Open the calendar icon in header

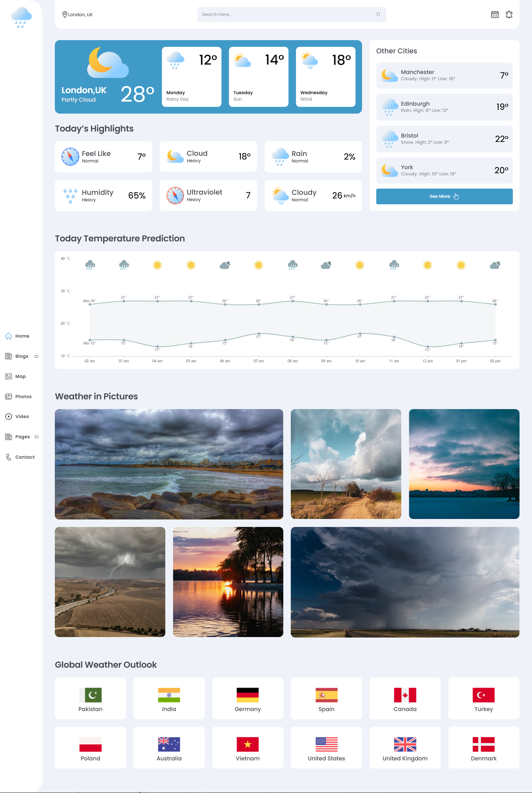(x=495, y=15)
